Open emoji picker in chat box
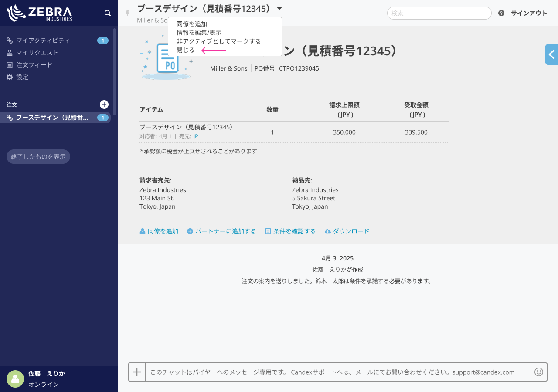Image resolution: width=558 pixels, height=392 pixels. pos(539,372)
